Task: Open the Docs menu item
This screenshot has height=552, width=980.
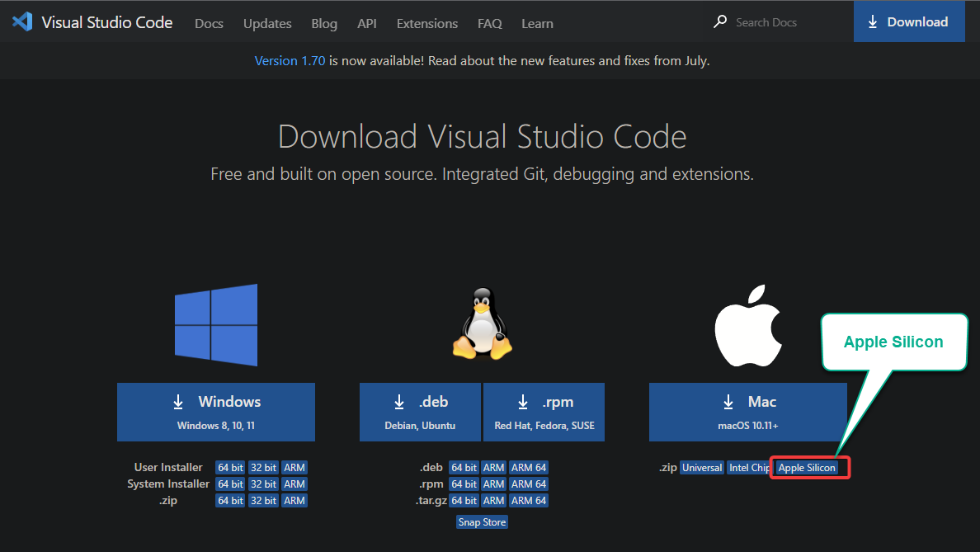Action: (209, 24)
